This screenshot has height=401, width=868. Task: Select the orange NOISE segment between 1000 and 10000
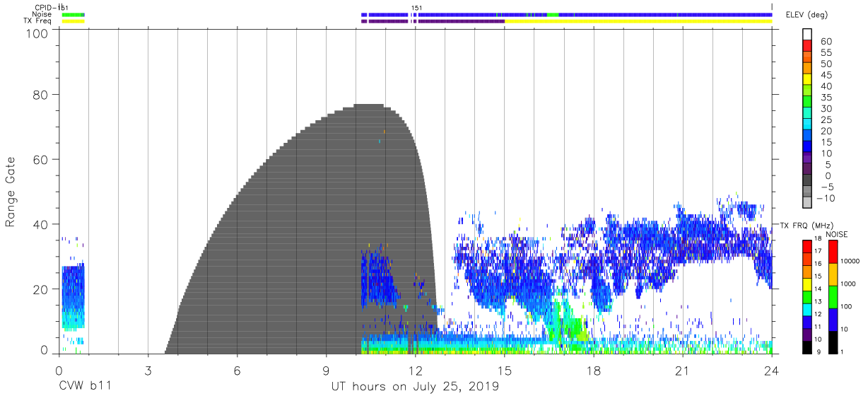(833, 274)
